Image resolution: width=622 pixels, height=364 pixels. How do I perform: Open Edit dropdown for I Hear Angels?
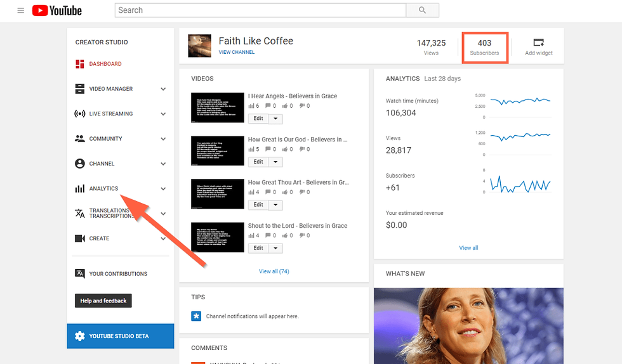coord(275,119)
